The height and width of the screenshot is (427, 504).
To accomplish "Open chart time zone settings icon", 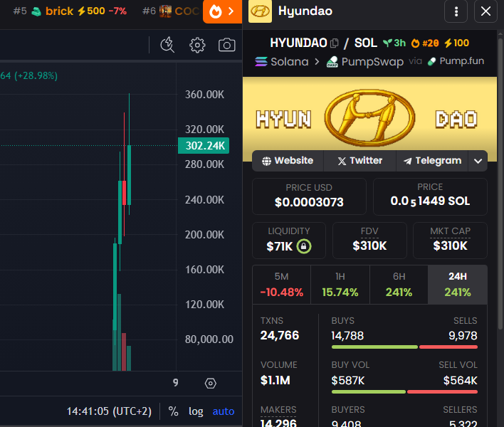I will (x=210, y=383).
